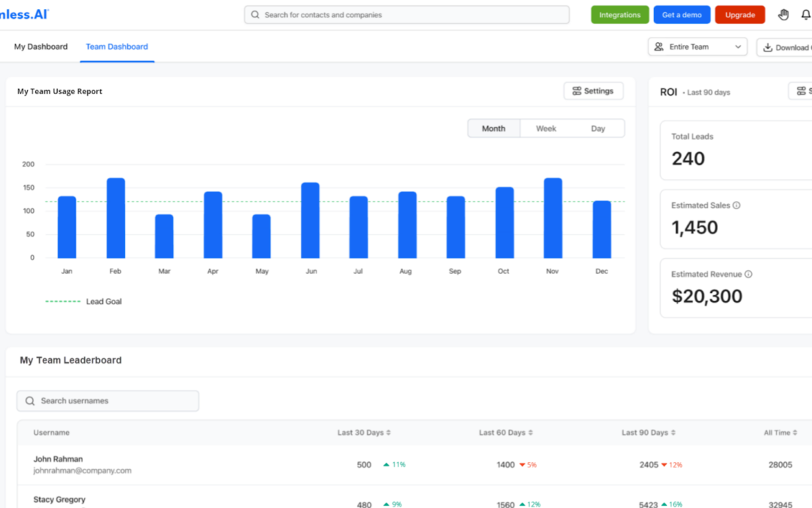
Task: Open the Entire Team dropdown
Action: (x=697, y=47)
